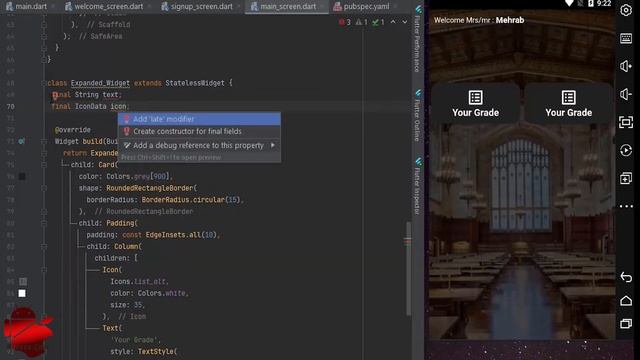Open emulator more options (three dots)
Screen dimensions: 640x360
626,207
